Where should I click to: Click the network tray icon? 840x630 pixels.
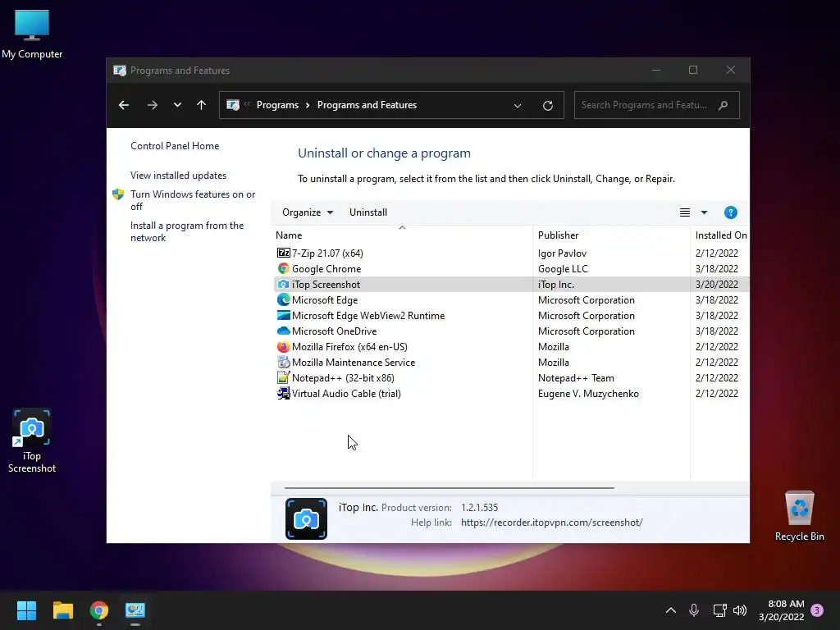pos(719,610)
